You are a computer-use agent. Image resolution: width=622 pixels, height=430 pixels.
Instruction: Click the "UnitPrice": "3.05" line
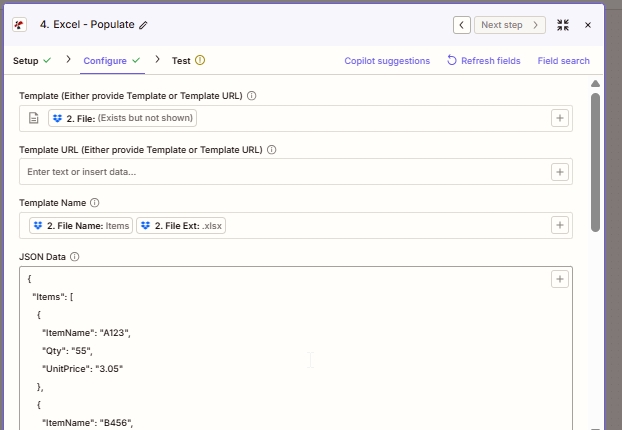tap(83, 369)
